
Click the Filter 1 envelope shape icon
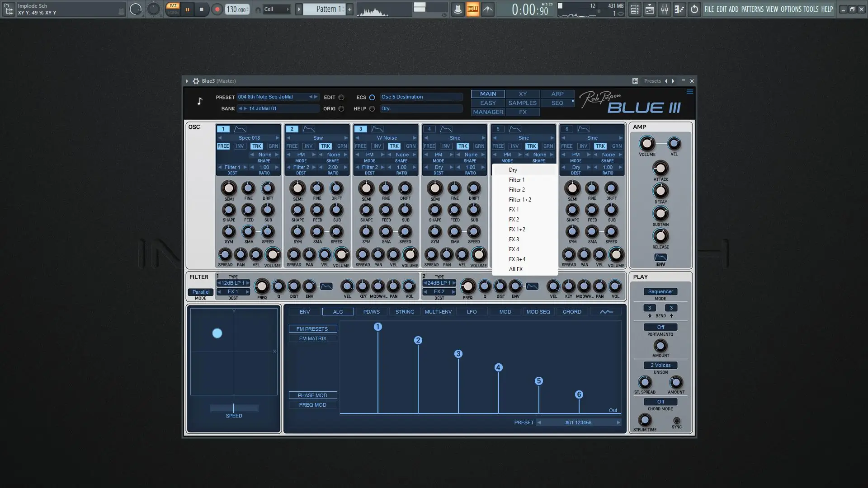coord(326,286)
